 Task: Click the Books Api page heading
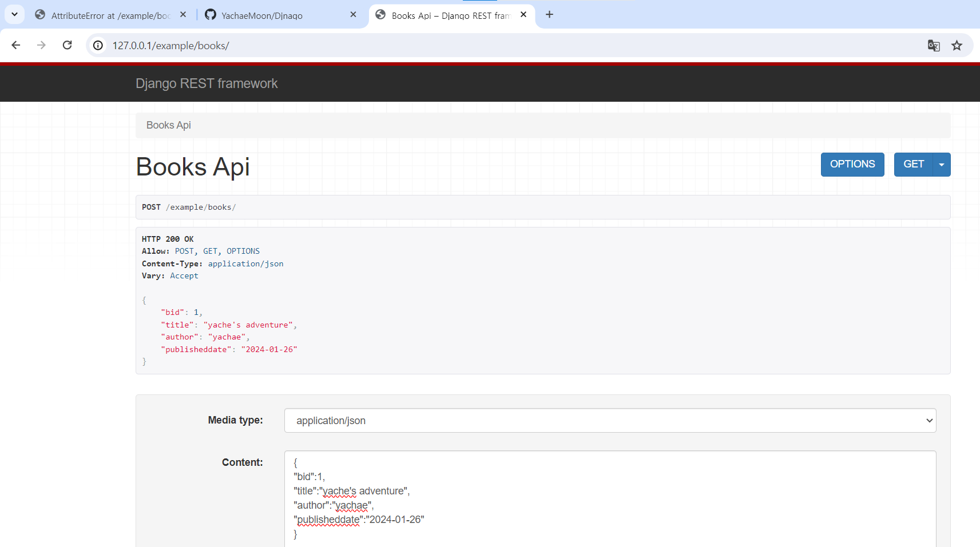[193, 167]
